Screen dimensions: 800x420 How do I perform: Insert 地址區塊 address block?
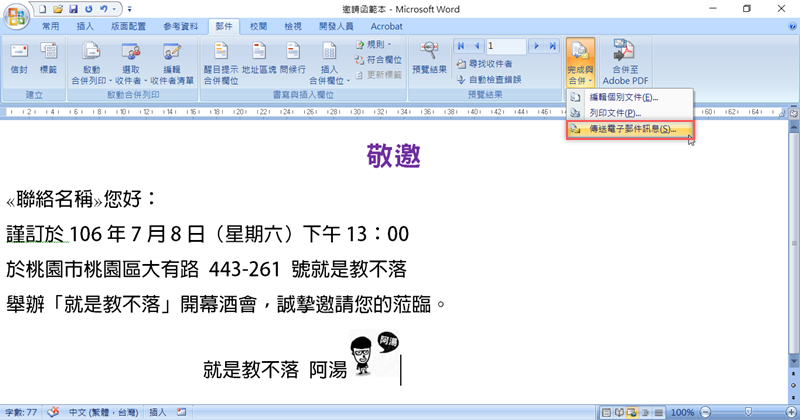tap(259, 59)
